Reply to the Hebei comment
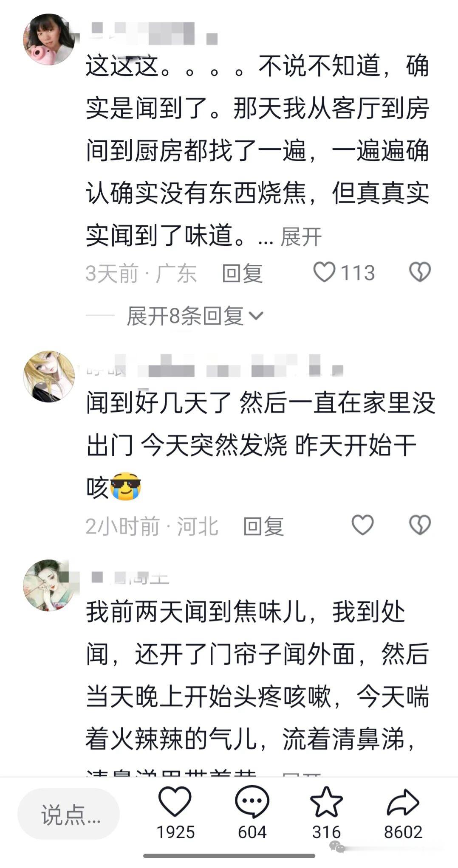Viewport: 458px width, 868px height. (263, 526)
